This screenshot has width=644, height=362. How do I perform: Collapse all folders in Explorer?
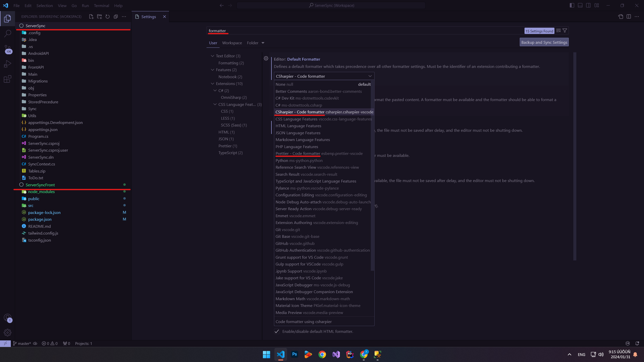[116, 17]
